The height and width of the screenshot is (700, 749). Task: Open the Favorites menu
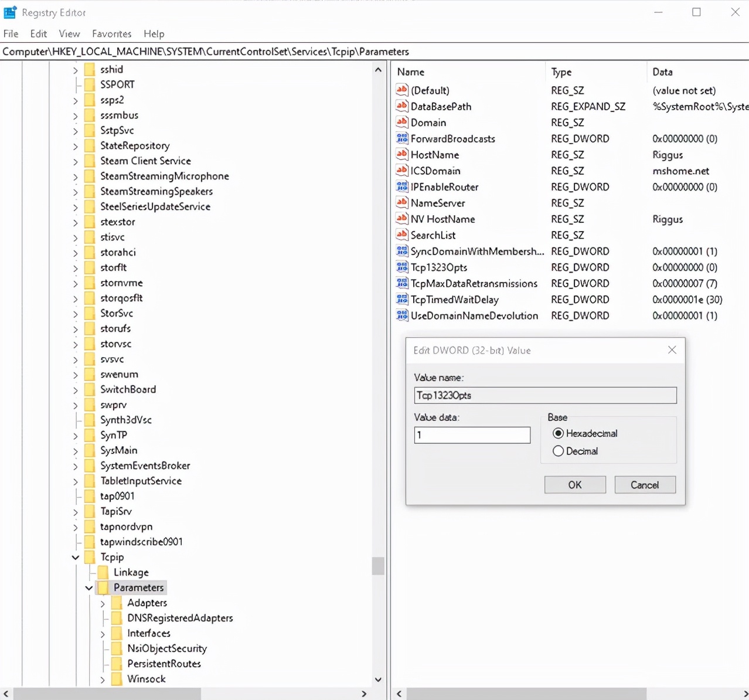point(111,33)
